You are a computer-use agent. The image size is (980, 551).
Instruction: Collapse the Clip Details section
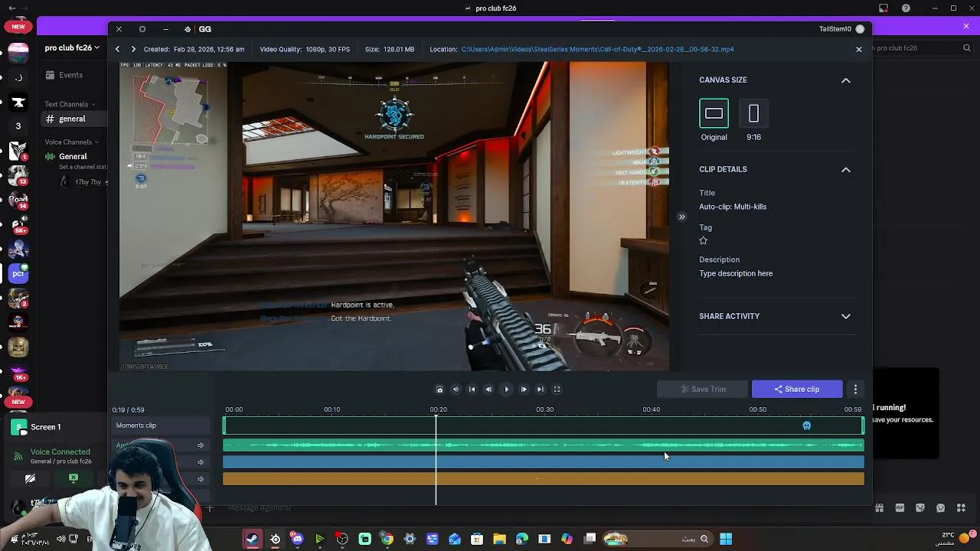(x=846, y=170)
